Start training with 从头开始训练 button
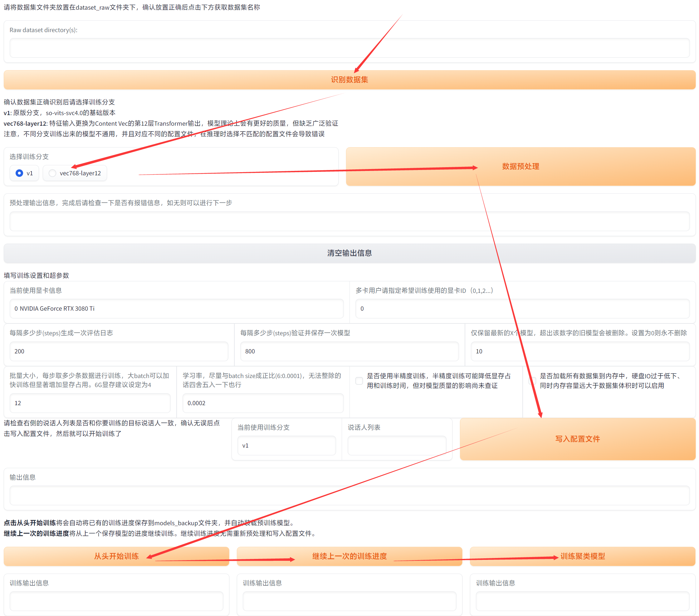Viewport: 699px width, 616px height. [x=116, y=556]
